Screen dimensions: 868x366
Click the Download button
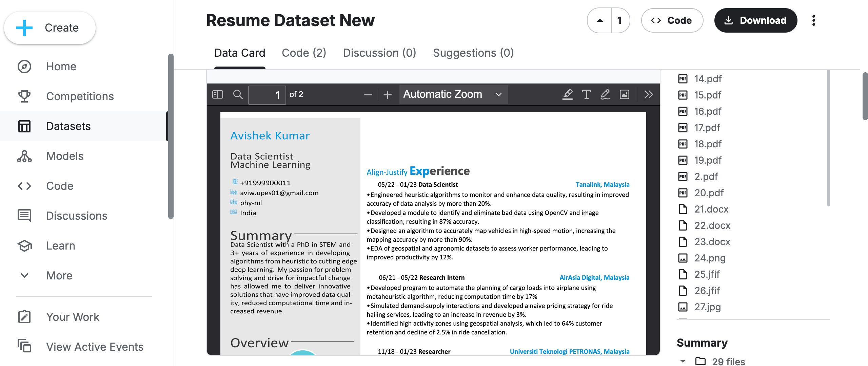(x=756, y=20)
